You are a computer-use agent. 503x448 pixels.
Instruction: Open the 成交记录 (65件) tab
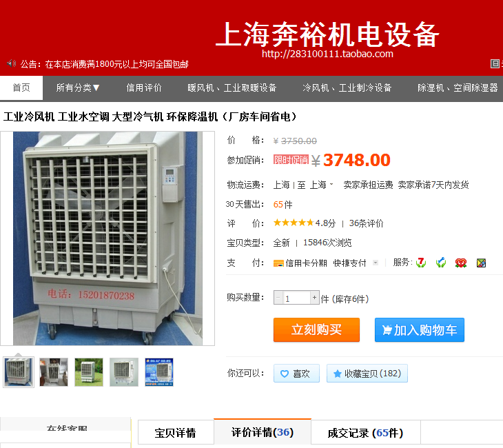pyautogui.click(x=366, y=433)
